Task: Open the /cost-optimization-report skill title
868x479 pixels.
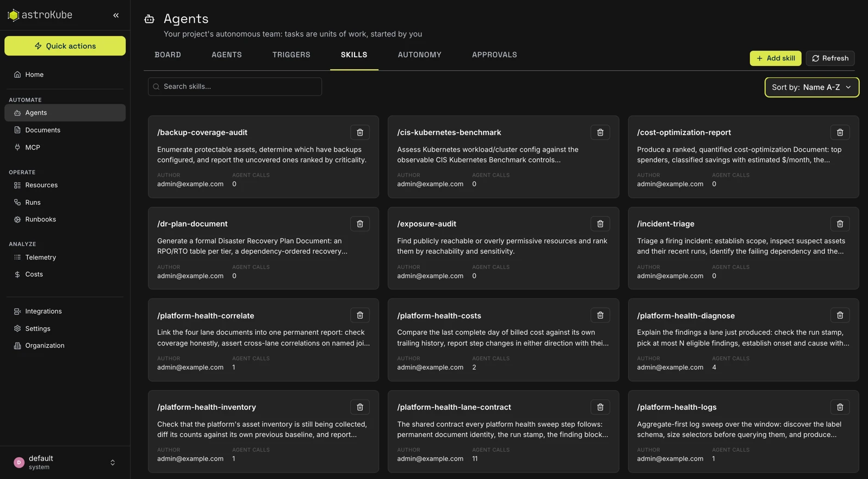Action: (x=684, y=132)
